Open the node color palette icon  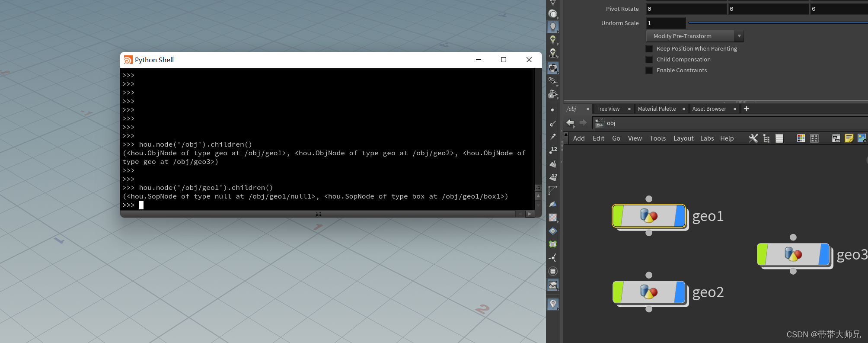coord(801,138)
